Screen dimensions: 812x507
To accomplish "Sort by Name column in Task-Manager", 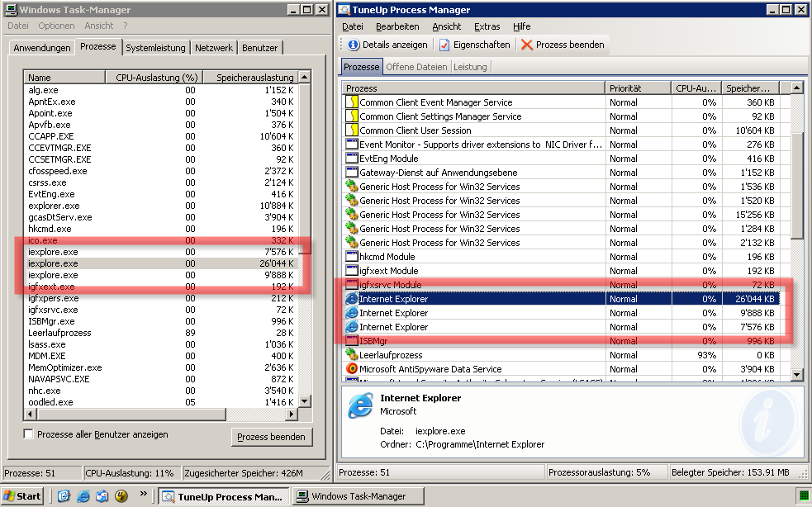I will pos(64,77).
